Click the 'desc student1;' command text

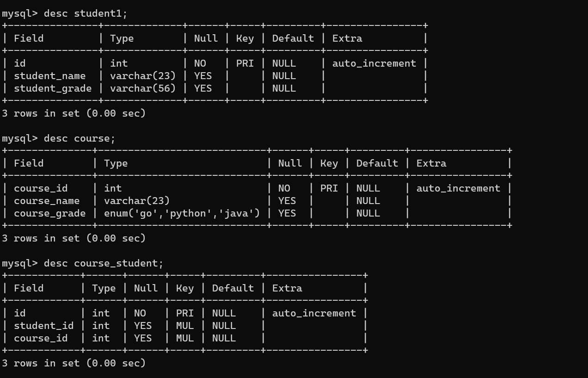(86, 13)
